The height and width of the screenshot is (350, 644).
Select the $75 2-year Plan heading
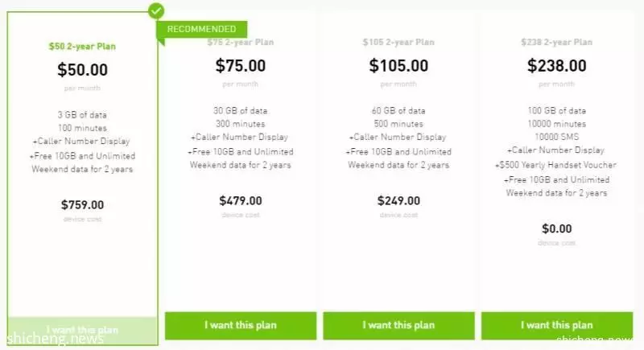click(x=241, y=42)
